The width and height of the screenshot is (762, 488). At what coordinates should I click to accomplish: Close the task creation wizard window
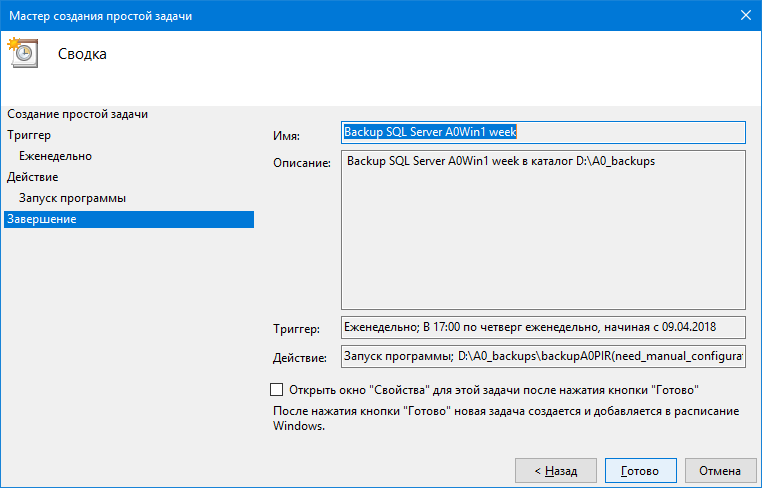746,16
